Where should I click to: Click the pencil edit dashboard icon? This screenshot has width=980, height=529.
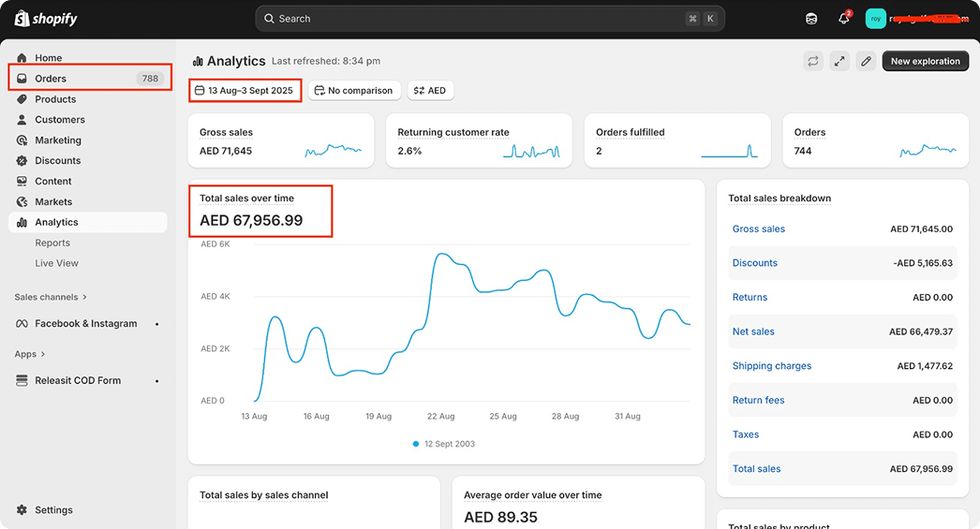866,61
